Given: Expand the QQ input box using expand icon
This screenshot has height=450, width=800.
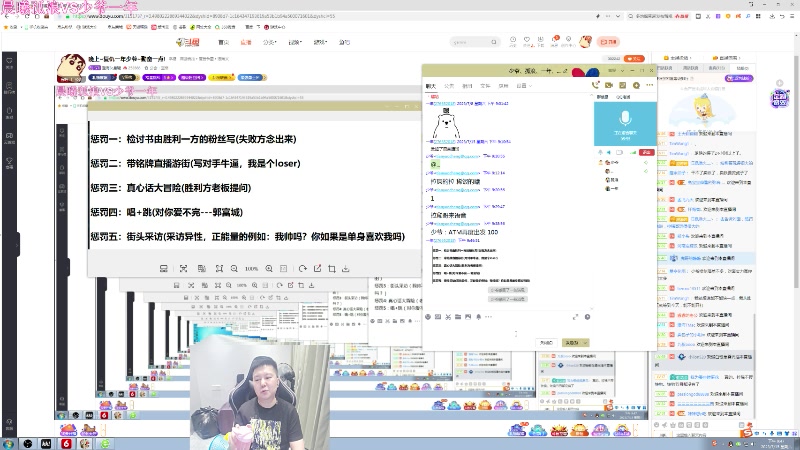Looking at the screenshot, I should [x=576, y=317].
